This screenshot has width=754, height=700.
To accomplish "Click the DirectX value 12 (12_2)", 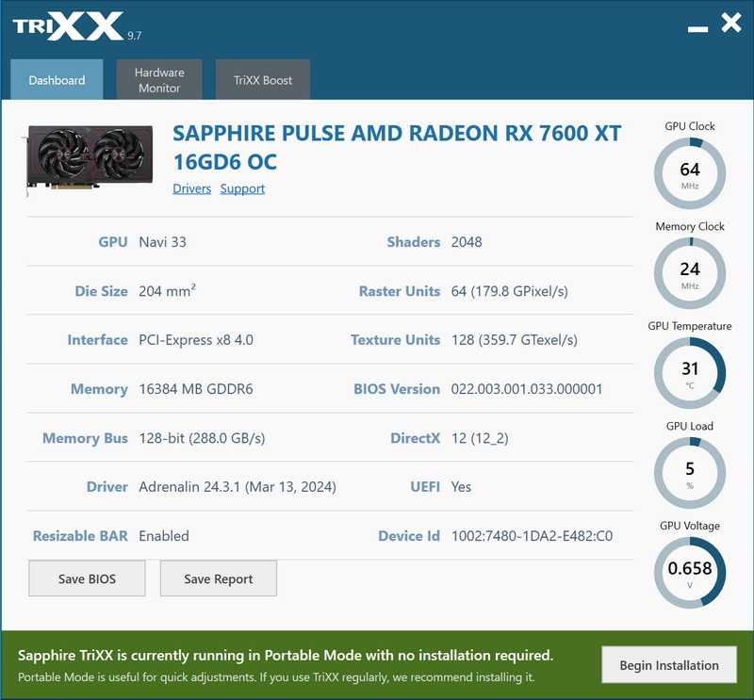I will pos(480,438).
